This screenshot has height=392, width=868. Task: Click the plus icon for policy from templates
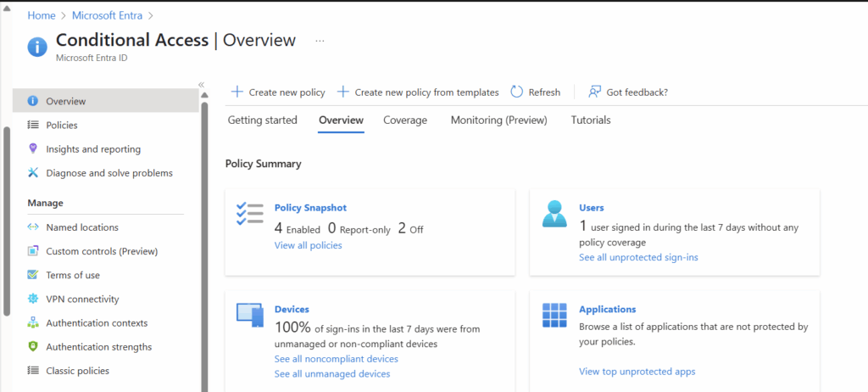pos(342,92)
